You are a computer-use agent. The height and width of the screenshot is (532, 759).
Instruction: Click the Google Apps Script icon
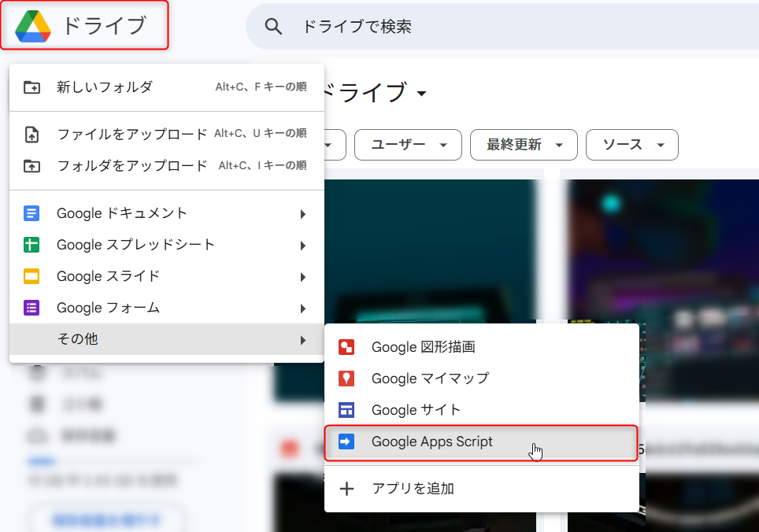click(346, 441)
